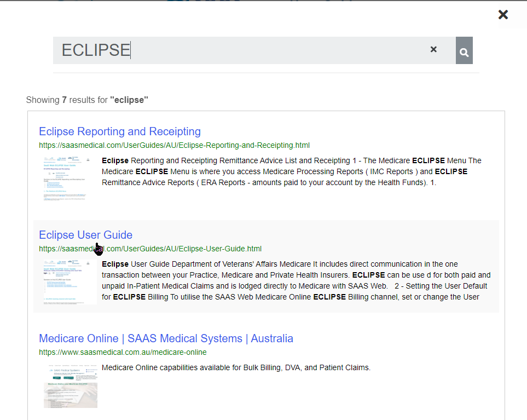Select the Eclipse User Guide snippet text
The height and width of the screenshot is (420, 527).
[296, 280]
